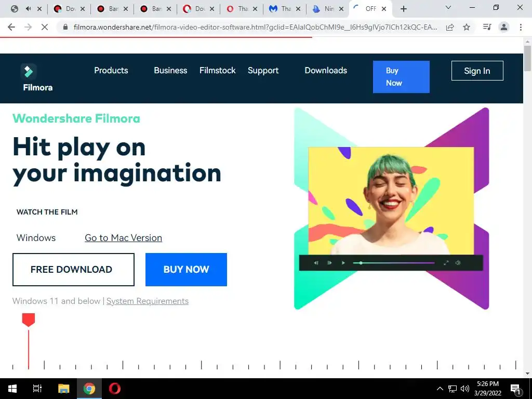This screenshot has width=532, height=399.
Task: Open a new browser tab
Action: [403, 9]
